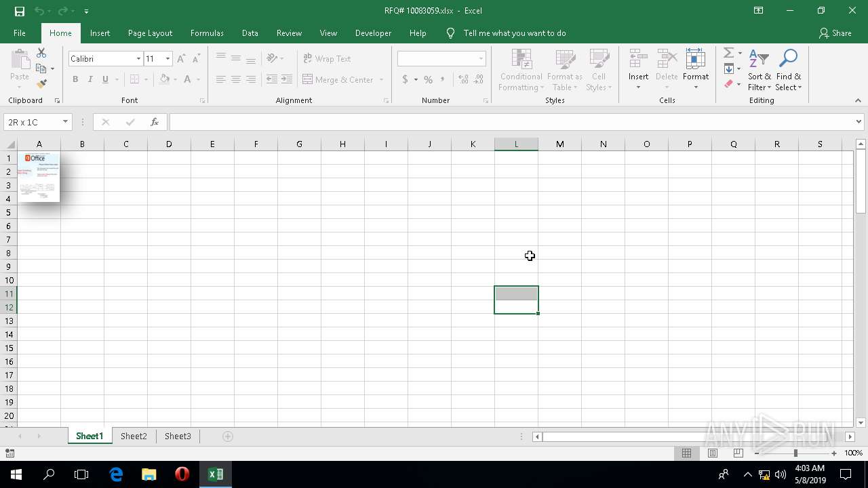Screen dimensions: 868x488
Task: Switch to Sheet3 tab
Action: pyautogui.click(x=178, y=436)
